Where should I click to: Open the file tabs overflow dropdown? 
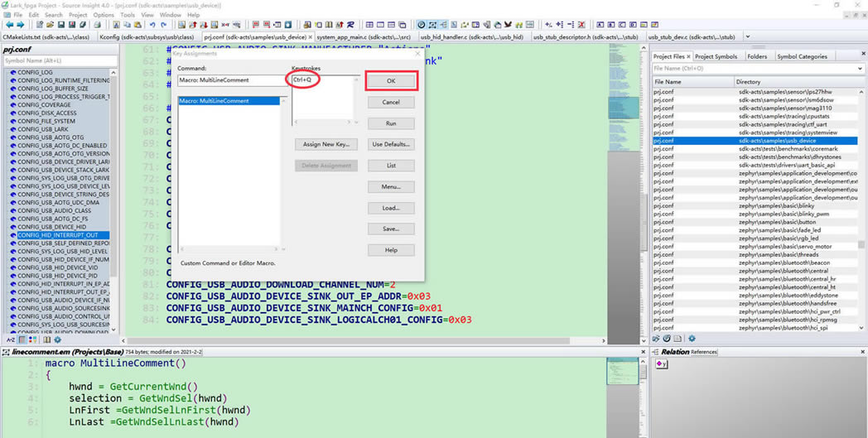(x=749, y=37)
